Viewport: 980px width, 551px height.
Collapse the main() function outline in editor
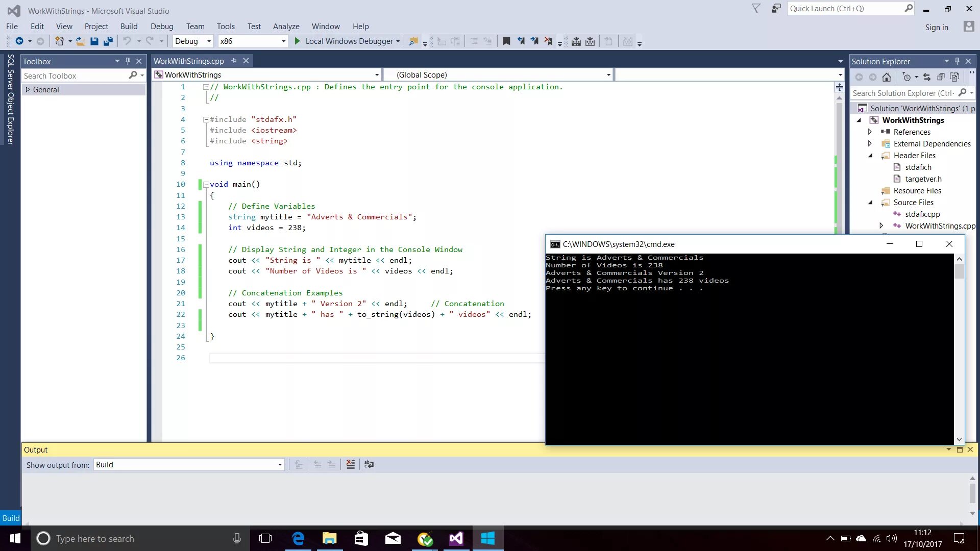206,185
